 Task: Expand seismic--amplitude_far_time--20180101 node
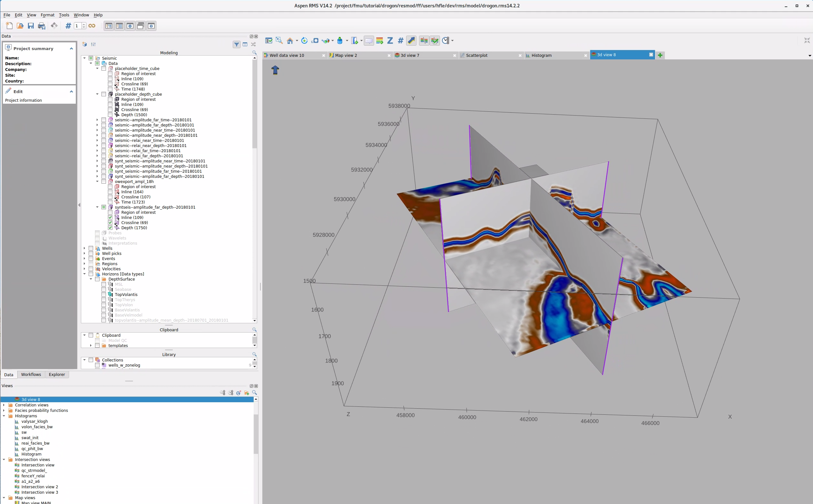pos(97,120)
